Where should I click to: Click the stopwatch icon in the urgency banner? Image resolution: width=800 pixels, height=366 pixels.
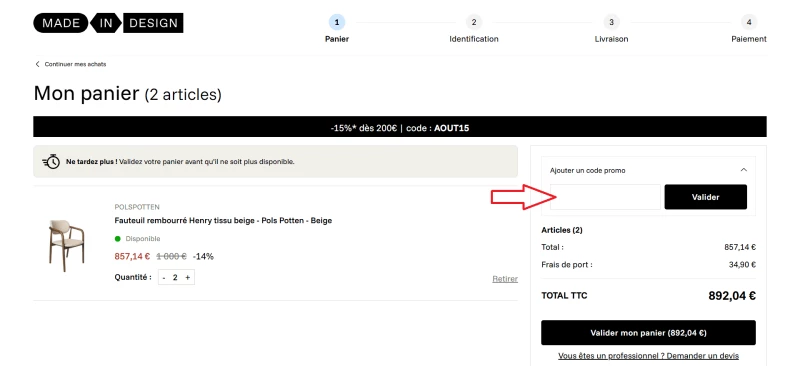pyautogui.click(x=51, y=161)
